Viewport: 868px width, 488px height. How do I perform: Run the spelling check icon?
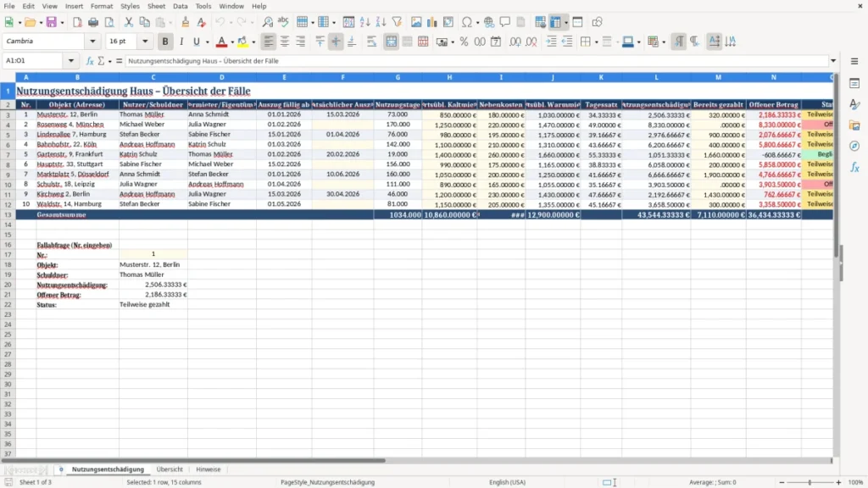pos(283,22)
